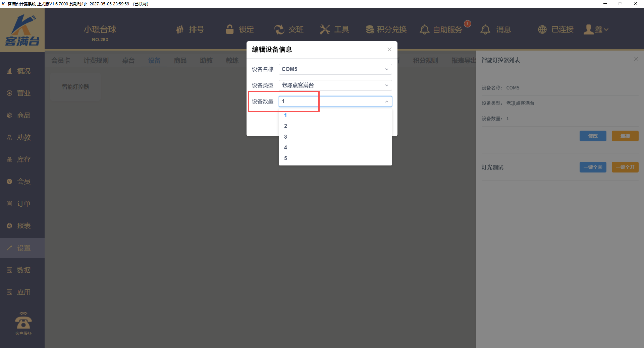644x348 pixels.
Task: Open the 鑫 user account menu
Action: pyautogui.click(x=596, y=29)
